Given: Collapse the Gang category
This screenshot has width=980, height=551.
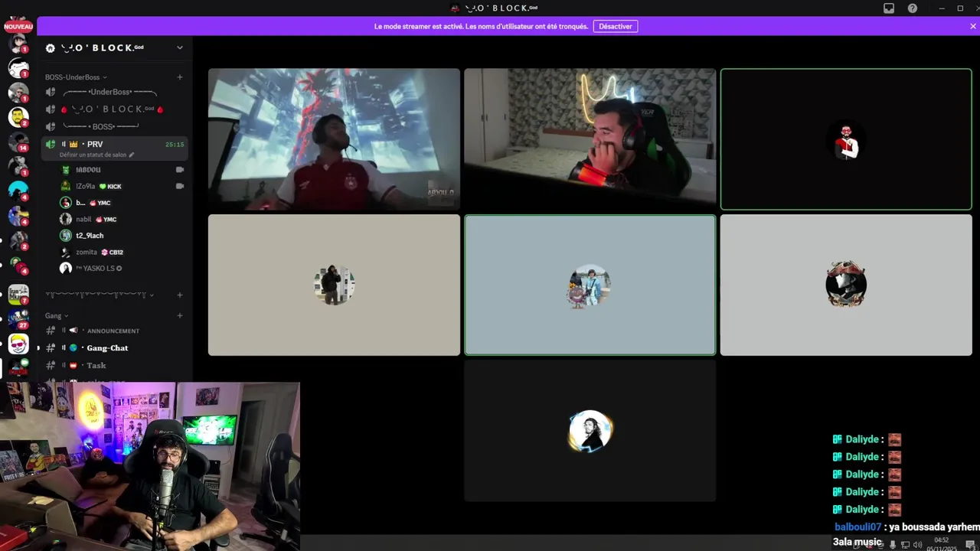Looking at the screenshot, I should point(57,315).
